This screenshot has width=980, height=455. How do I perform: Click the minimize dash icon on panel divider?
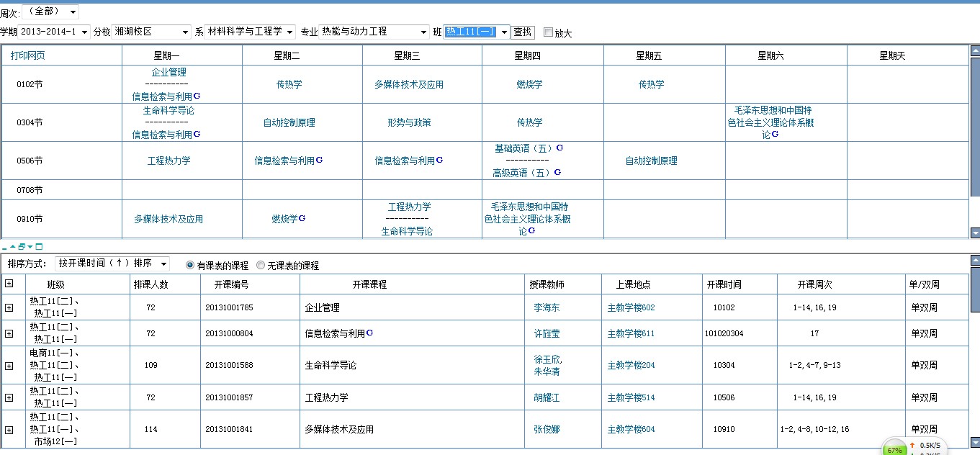coord(4,247)
